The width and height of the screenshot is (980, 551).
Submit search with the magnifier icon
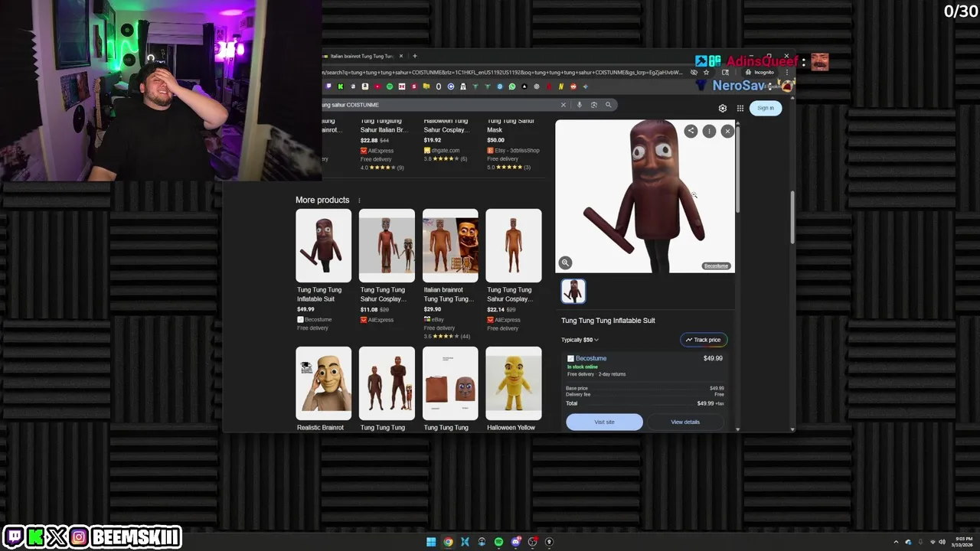click(x=609, y=105)
